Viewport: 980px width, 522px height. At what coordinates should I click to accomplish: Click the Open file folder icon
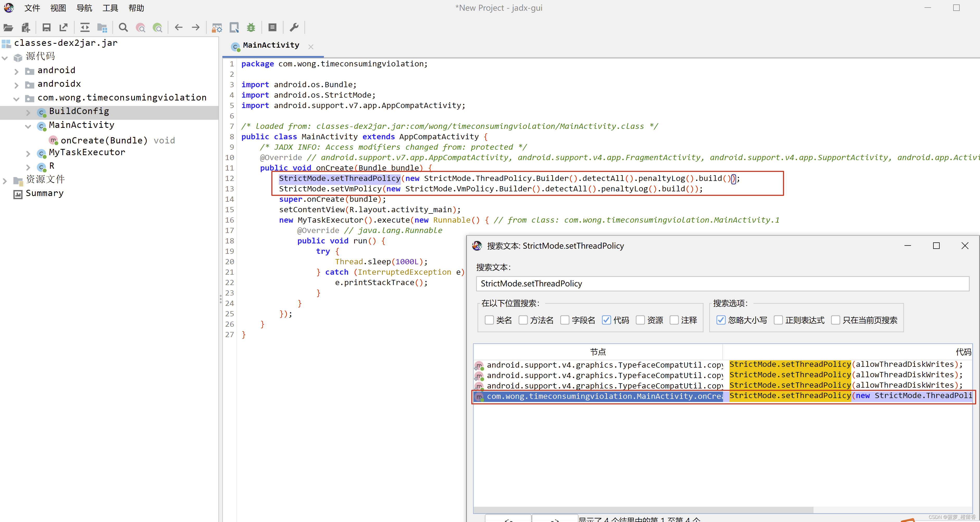point(8,27)
